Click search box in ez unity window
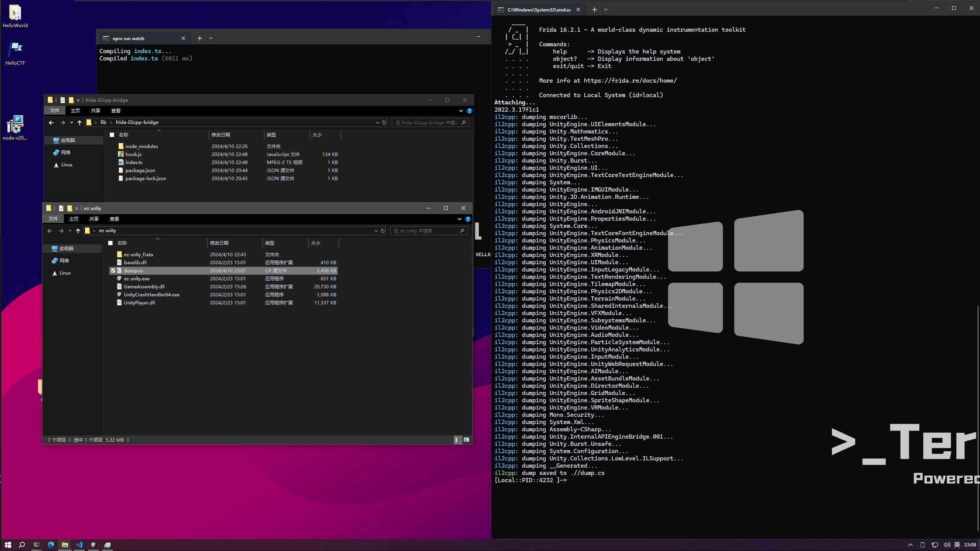 429,231
